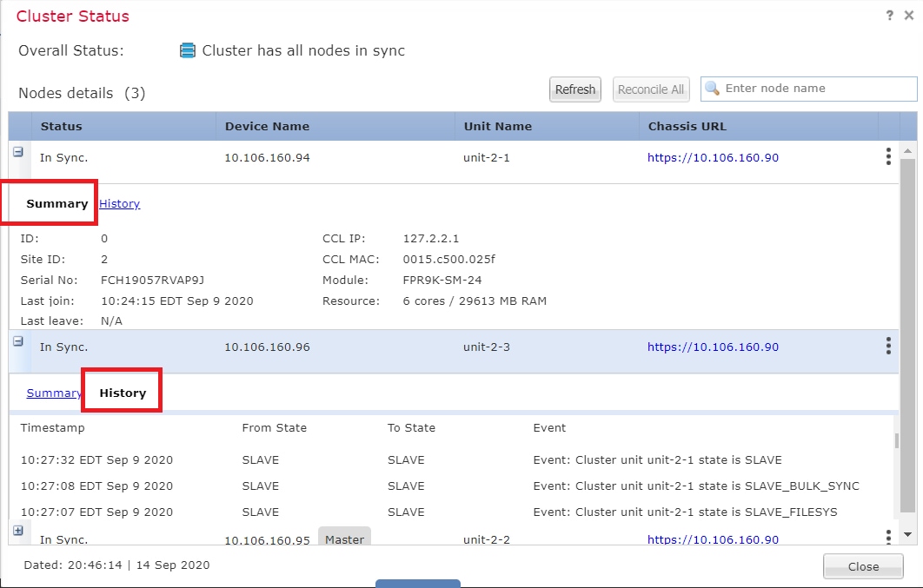Click the Dated 20:46:14 timestamp footer
This screenshot has width=923, height=588.
click(116, 565)
